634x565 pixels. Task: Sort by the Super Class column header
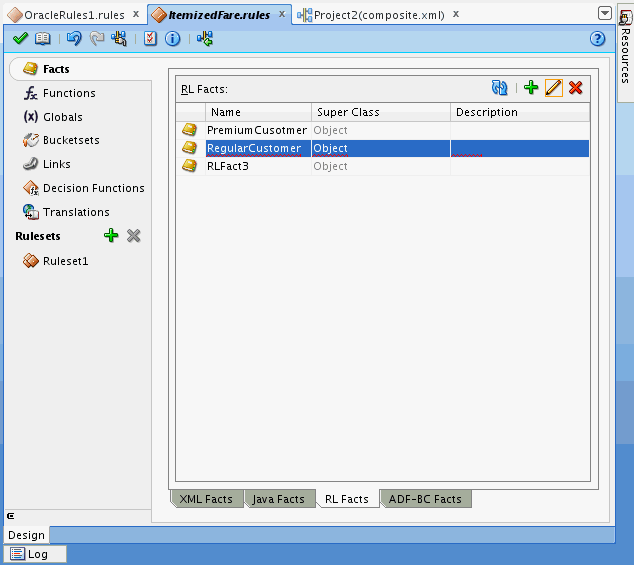click(x=381, y=112)
